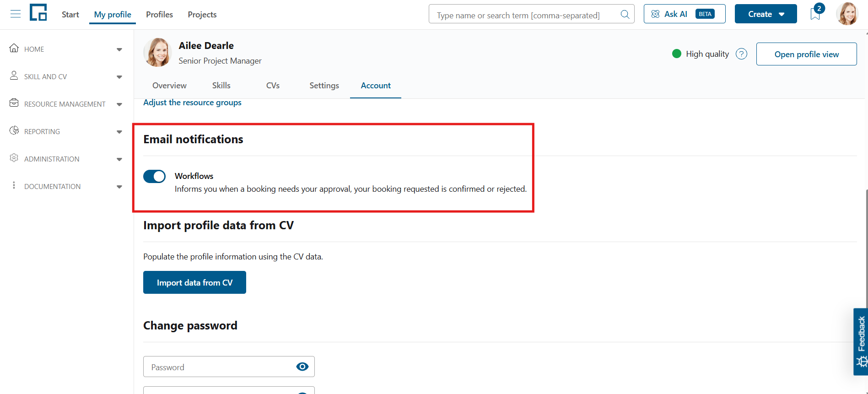Switch to the CVs tab
The width and height of the screenshot is (868, 394).
tap(273, 86)
